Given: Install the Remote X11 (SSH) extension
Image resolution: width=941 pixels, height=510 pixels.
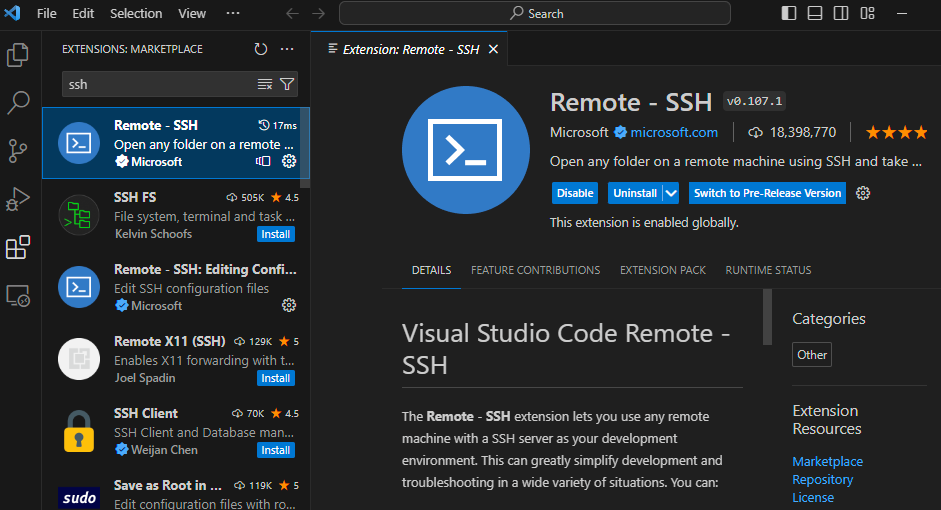Looking at the screenshot, I should (x=275, y=378).
